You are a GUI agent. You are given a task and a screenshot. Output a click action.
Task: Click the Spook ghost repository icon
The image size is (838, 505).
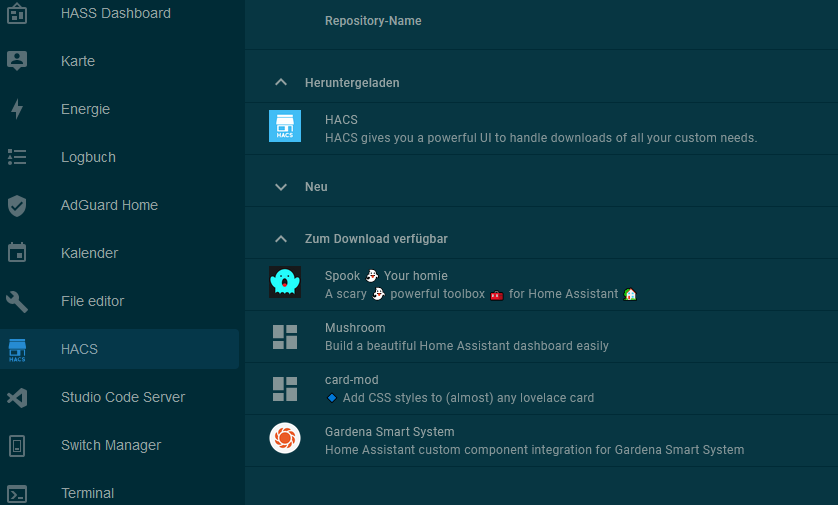[285, 282]
